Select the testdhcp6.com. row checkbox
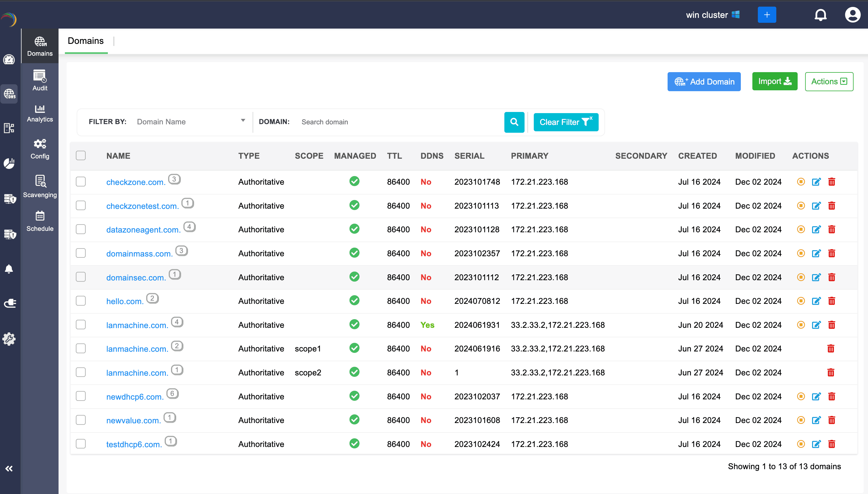Viewport: 868px width, 494px height. tap(81, 444)
